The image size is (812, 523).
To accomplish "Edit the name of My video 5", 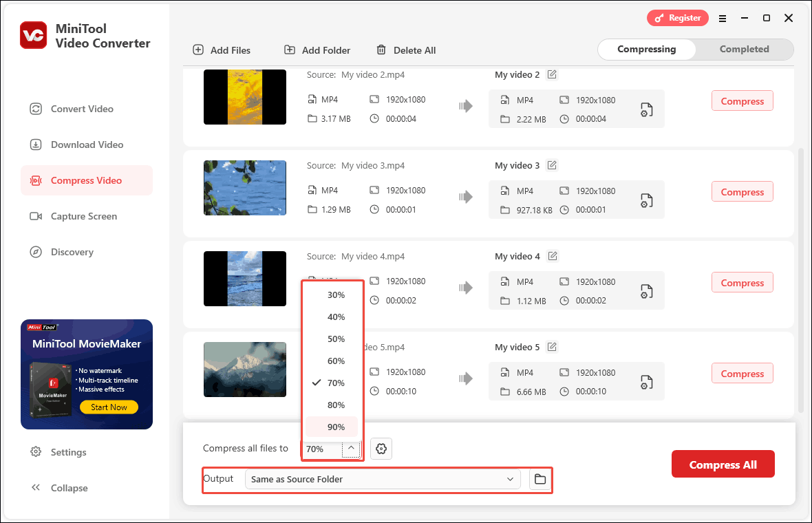I will tap(552, 347).
